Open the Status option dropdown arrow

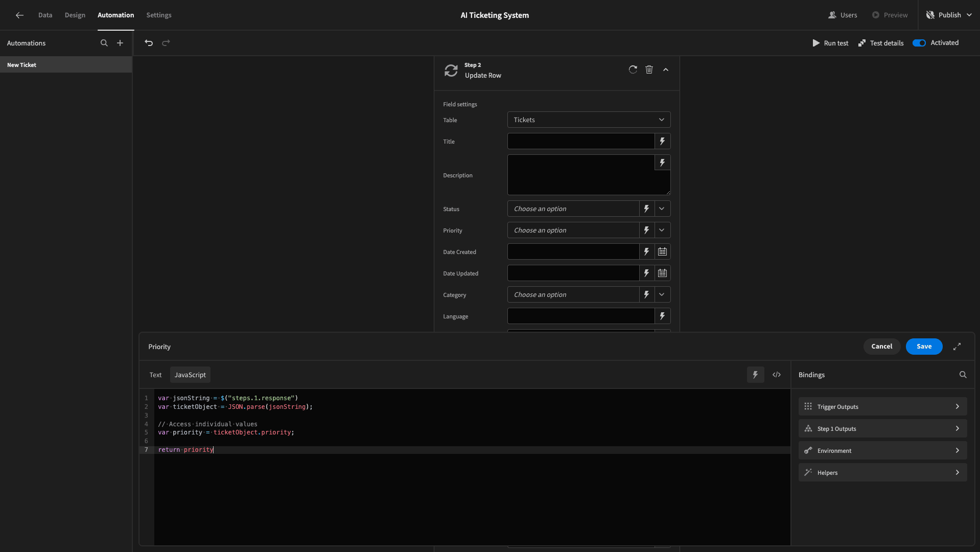pos(662,209)
